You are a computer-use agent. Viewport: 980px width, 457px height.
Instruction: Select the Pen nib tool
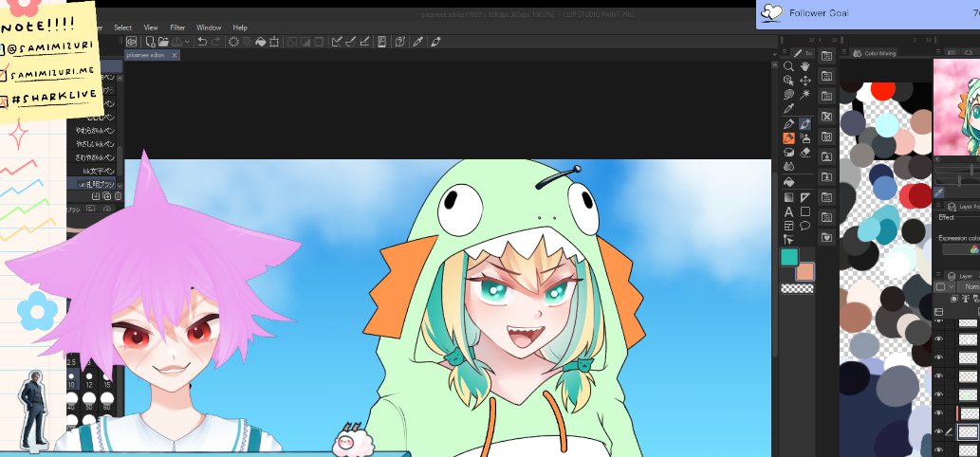(788, 124)
